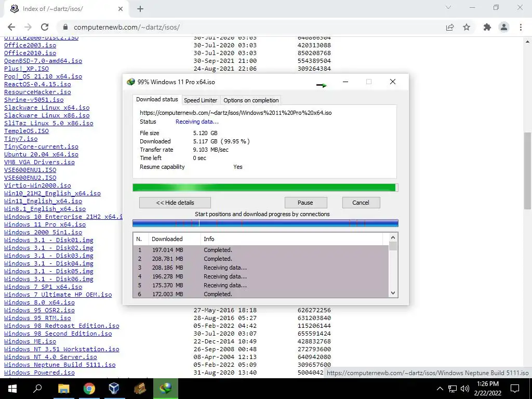Cancel the download

pos(361,203)
